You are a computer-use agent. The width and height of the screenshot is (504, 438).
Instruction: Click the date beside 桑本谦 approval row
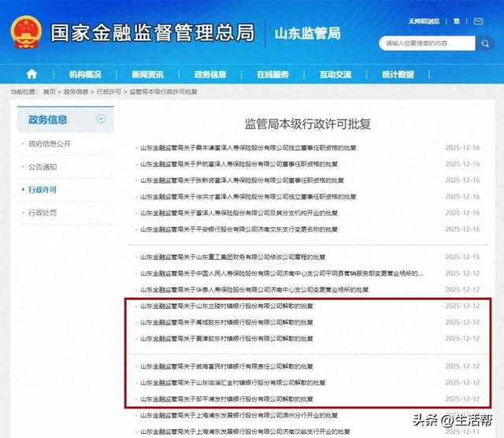(462, 147)
